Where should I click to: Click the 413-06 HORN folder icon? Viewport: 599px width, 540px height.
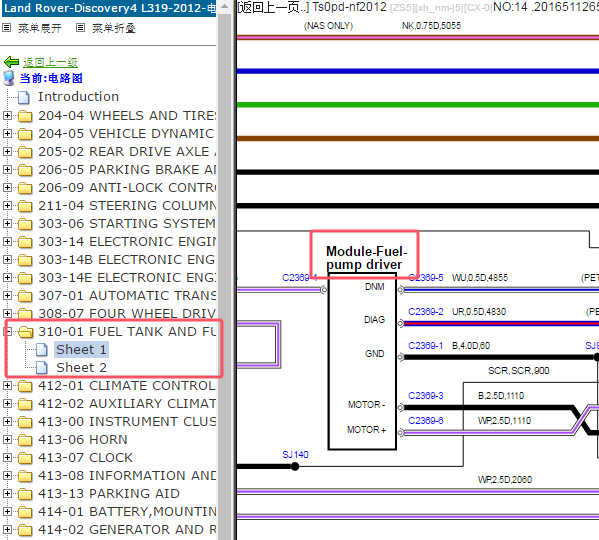point(25,440)
